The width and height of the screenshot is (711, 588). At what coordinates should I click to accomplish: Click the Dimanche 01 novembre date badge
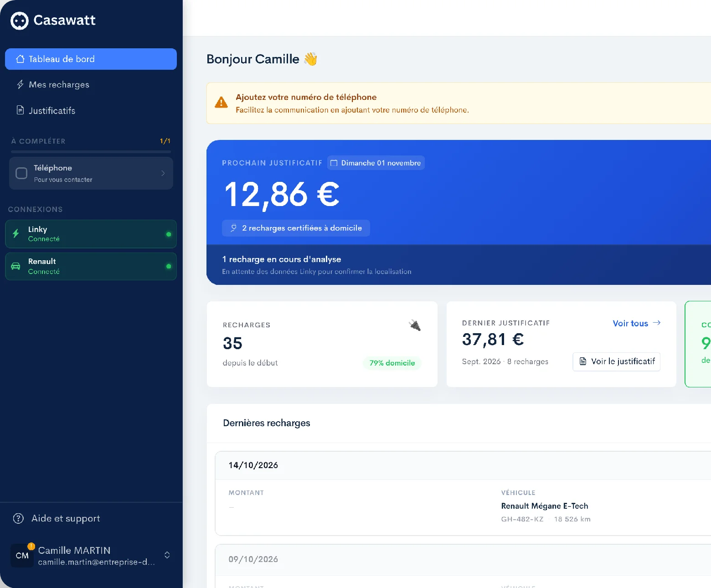376,163
